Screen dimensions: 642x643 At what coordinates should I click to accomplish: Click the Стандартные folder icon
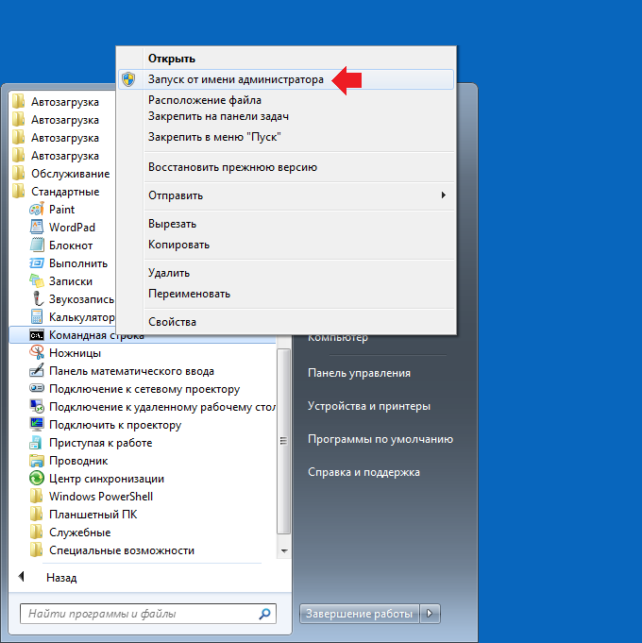[x=18, y=192]
